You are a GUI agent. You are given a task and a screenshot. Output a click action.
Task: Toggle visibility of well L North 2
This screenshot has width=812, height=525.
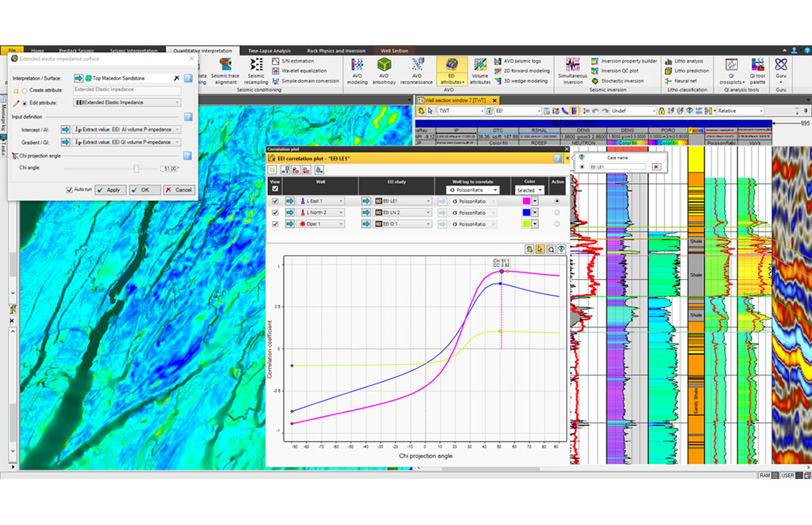[x=275, y=212]
